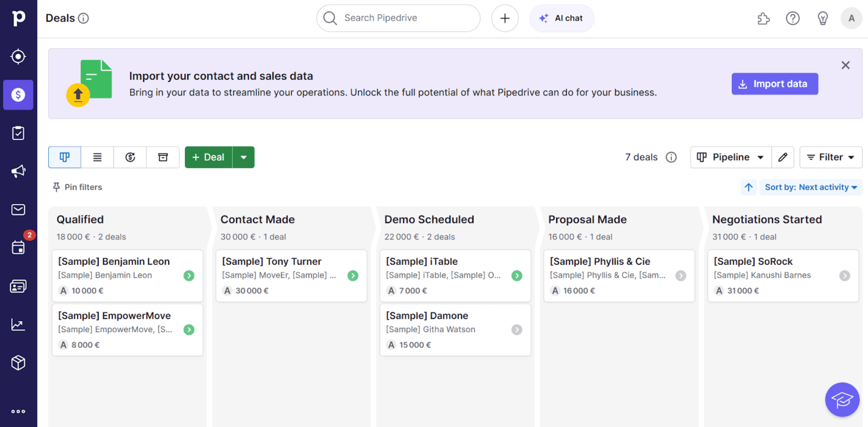Click the Import data button

click(774, 84)
